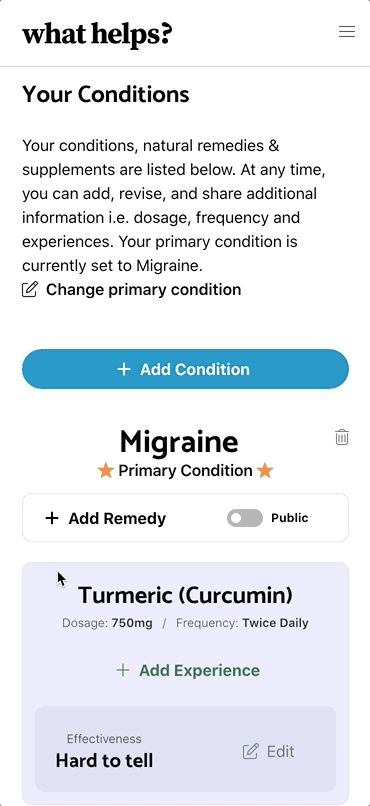370x806 pixels.
Task: Open the hamburger navigation menu
Action: click(x=347, y=31)
